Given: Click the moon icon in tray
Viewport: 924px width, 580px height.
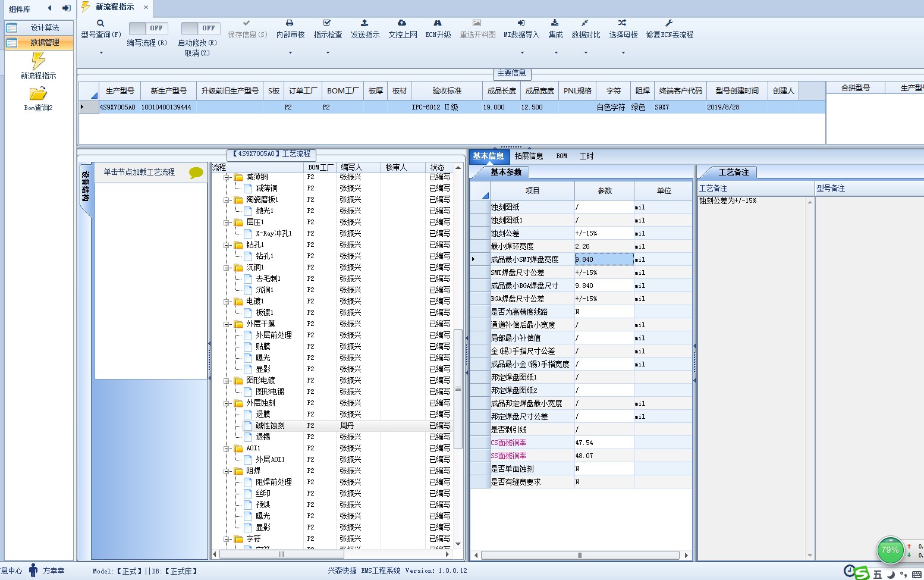Looking at the screenshot, I should click(x=891, y=574).
